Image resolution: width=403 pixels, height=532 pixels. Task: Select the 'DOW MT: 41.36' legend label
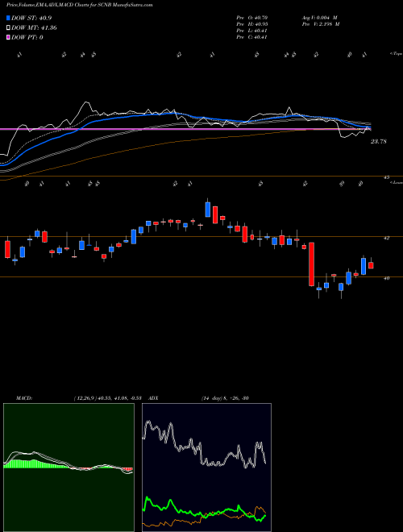(x=34, y=27)
